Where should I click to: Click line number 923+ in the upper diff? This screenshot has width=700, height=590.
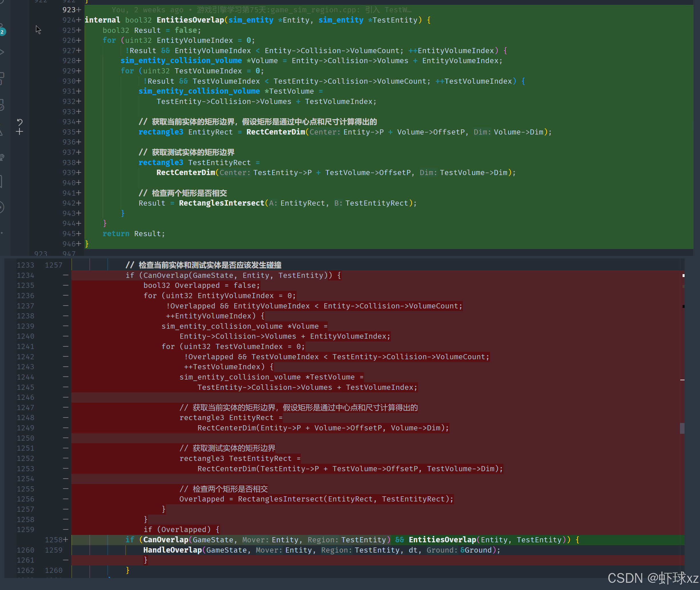coord(72,10)
